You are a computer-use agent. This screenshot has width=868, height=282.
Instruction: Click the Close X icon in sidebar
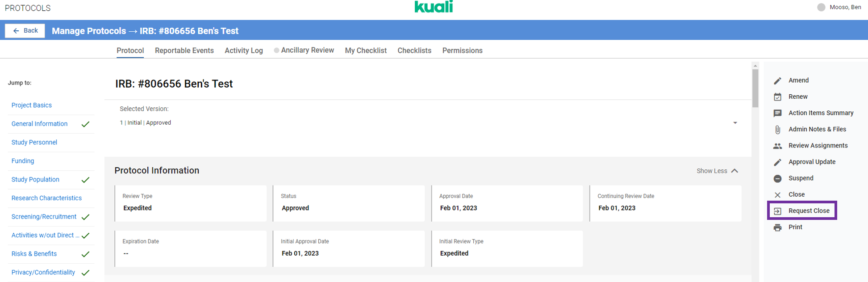(777, 195)
